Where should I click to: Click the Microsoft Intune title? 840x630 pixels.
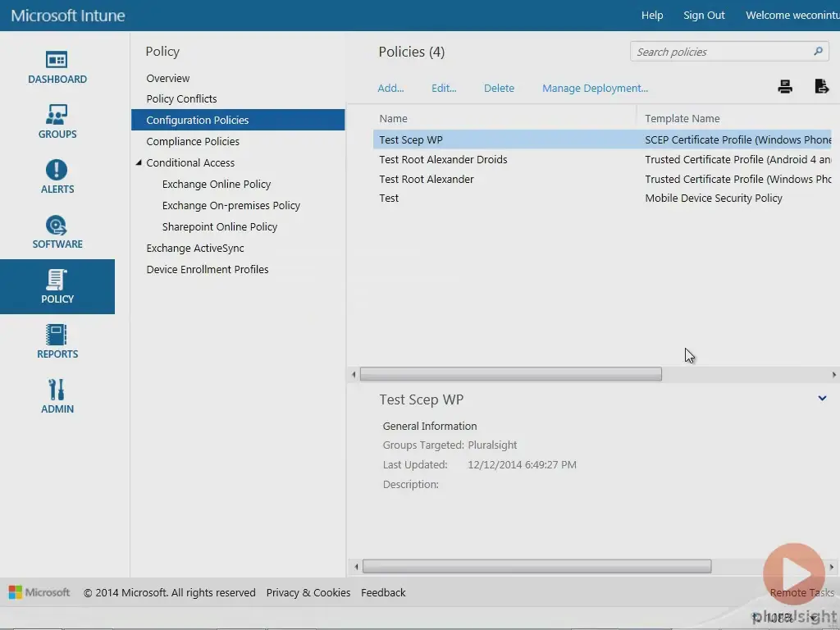tap(68, 16)
